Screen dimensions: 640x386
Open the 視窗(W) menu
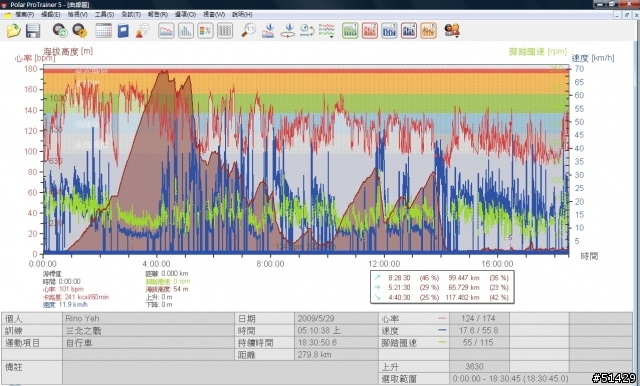pos(214,15)
